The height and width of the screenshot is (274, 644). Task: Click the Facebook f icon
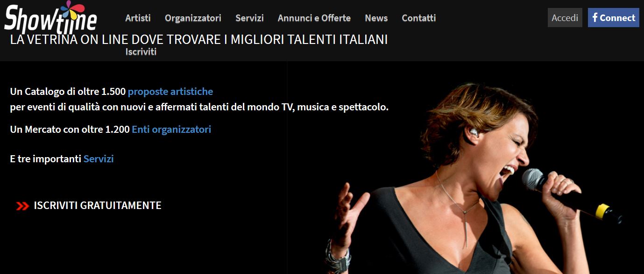point(595,17)
